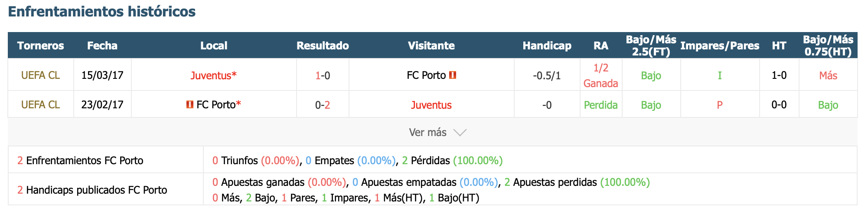Click the Handicap column header
The height and width of the screenshot is (214, 868).
[x=547, y=45]
